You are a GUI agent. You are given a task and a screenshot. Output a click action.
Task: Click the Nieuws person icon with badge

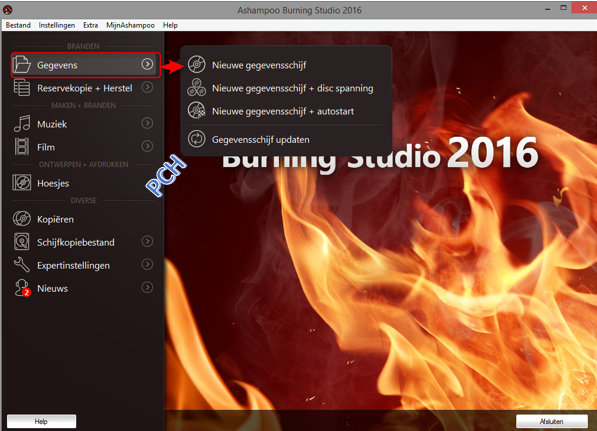click(22, 288)
